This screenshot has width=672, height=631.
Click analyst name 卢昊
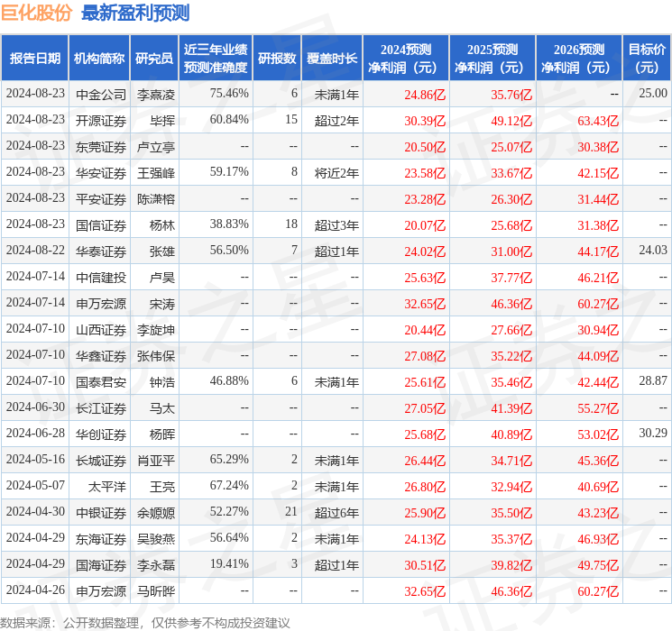162,278
